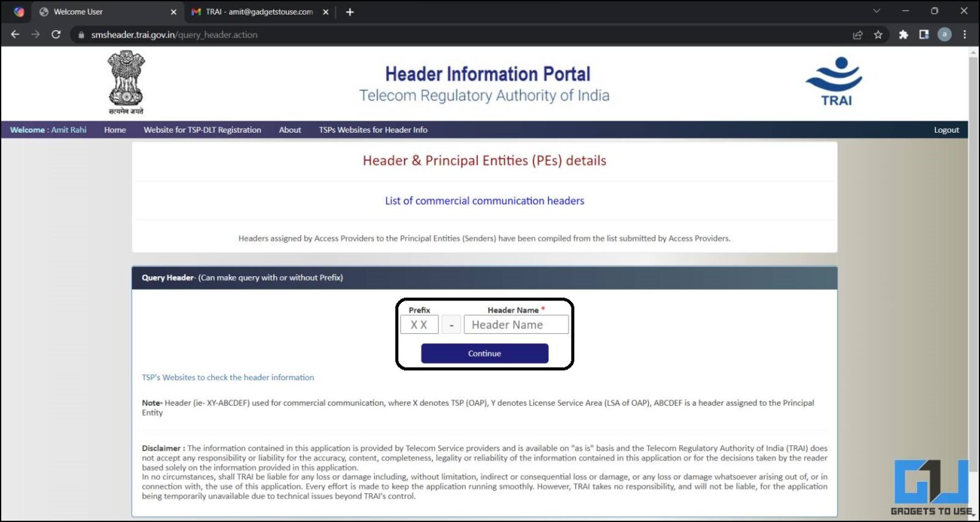Open the profile avatar icon

pos(944,34)
